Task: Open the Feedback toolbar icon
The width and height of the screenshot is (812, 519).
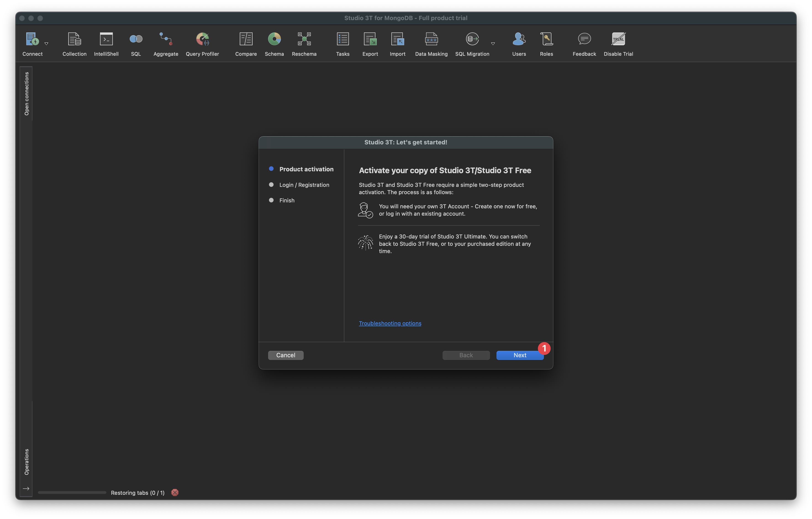Action: click(x=584, y=39)
